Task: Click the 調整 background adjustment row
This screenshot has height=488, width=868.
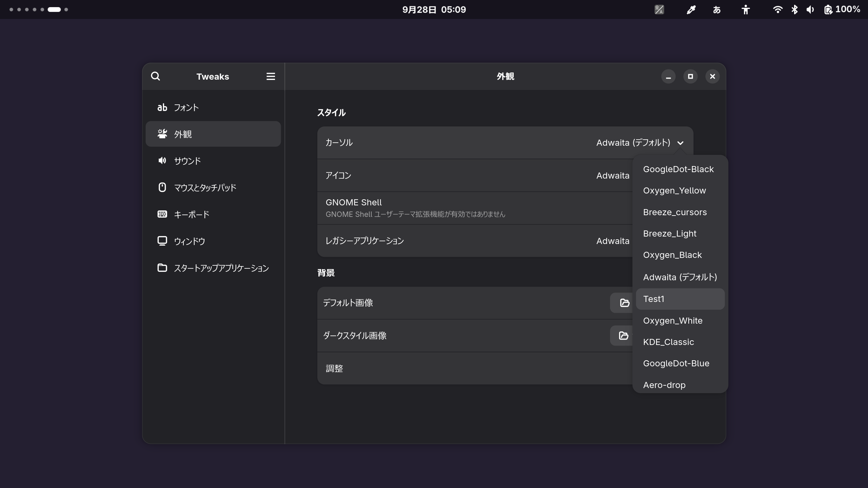Action: click(x=475, y=368)
